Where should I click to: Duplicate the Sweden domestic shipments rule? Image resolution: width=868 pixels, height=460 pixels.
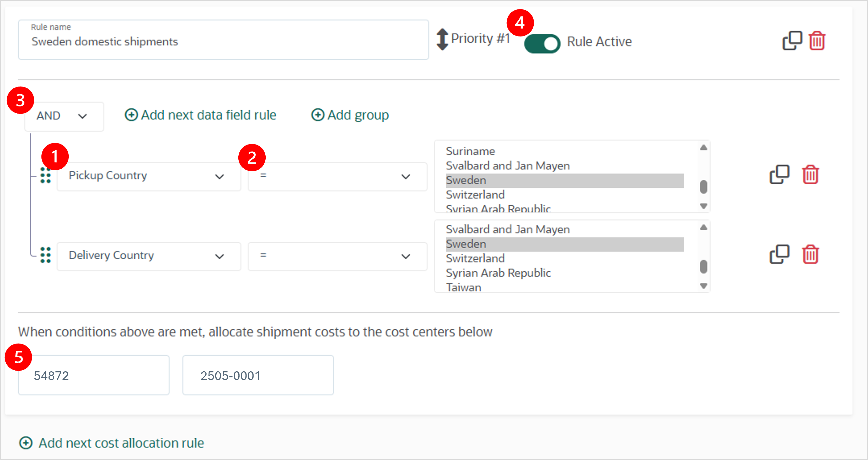[792, 40]
